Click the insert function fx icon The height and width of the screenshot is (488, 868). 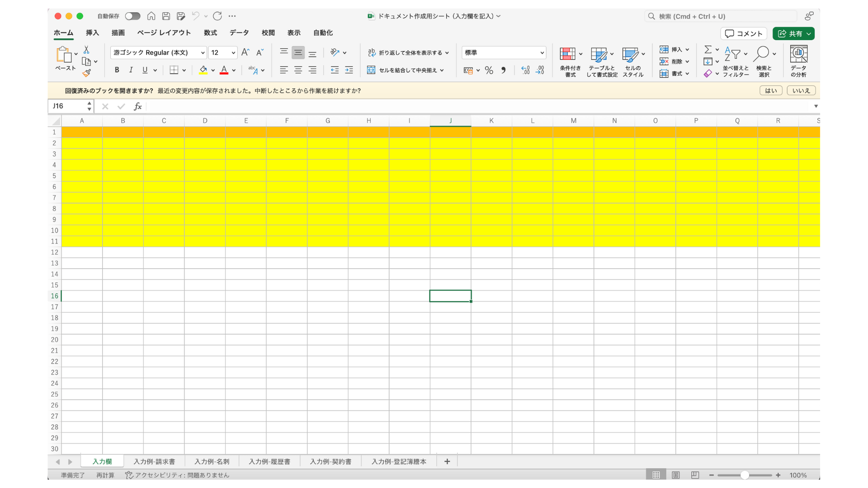coord(137,106)
